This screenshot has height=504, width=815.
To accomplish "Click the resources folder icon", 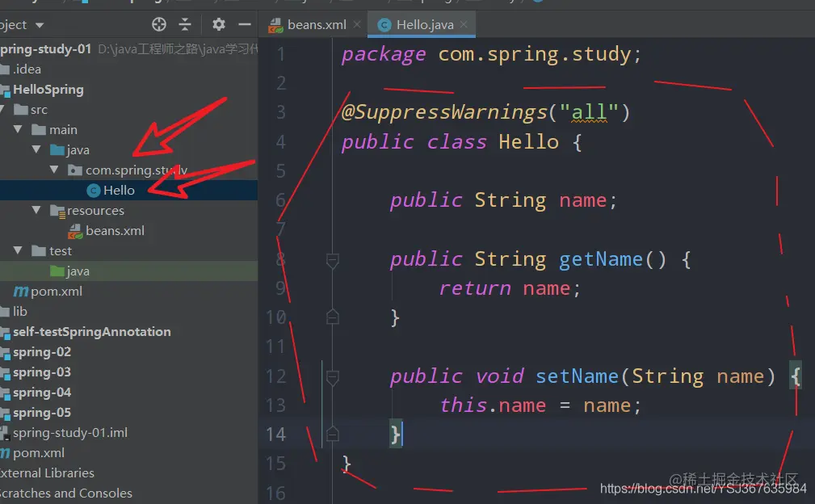I will click(x=57, y=211).
